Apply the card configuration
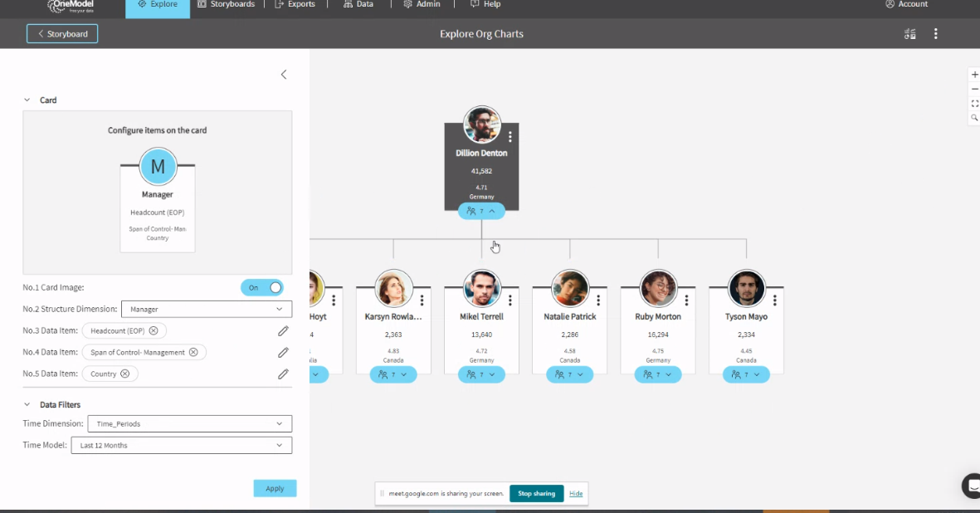This screenshot has height=513, width=980. point(275,489)
